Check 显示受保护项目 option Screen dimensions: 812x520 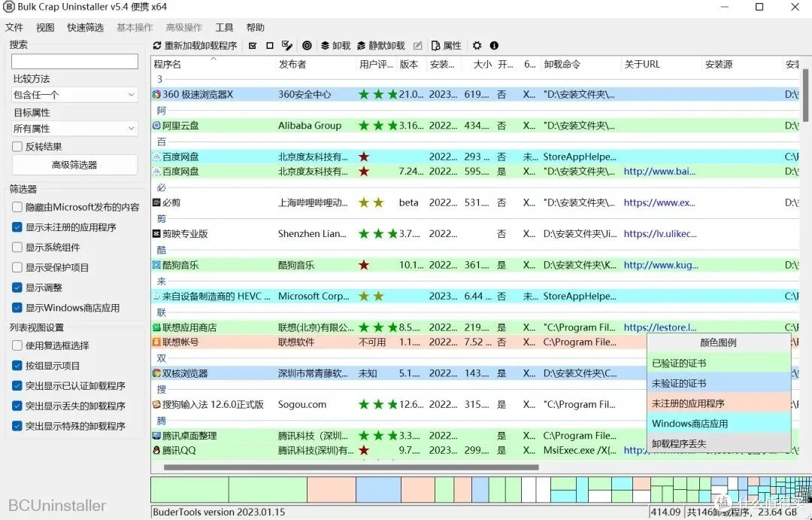pyautogui.click(x=17, y=267)
